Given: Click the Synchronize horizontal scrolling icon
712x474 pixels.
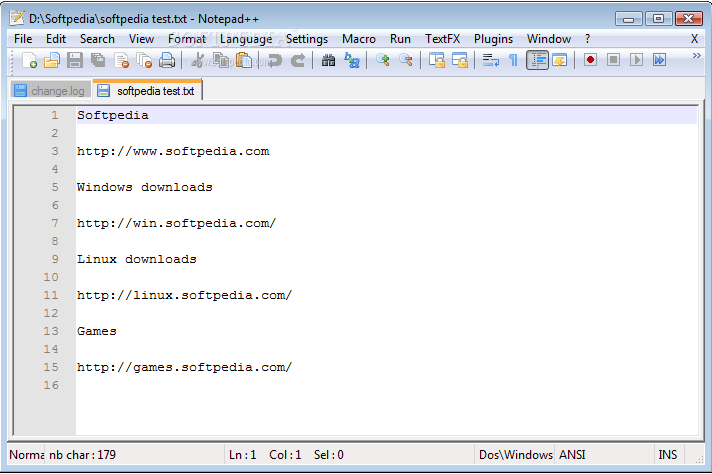Looking at the screenshot, I should coord(460,60).
